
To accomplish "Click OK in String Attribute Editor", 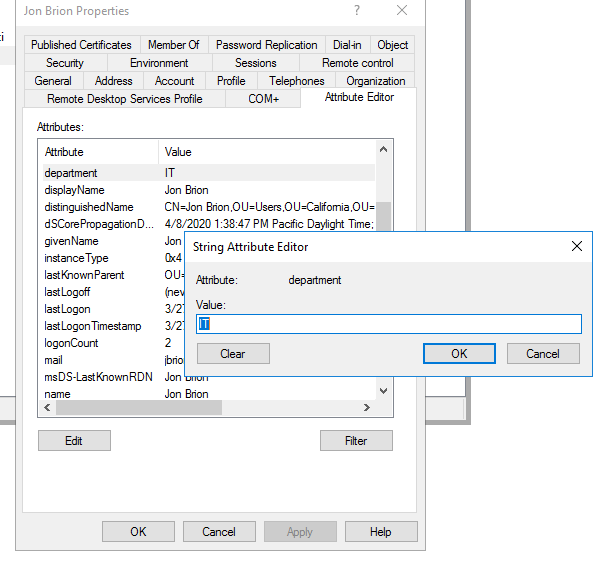I will (459, 354).
